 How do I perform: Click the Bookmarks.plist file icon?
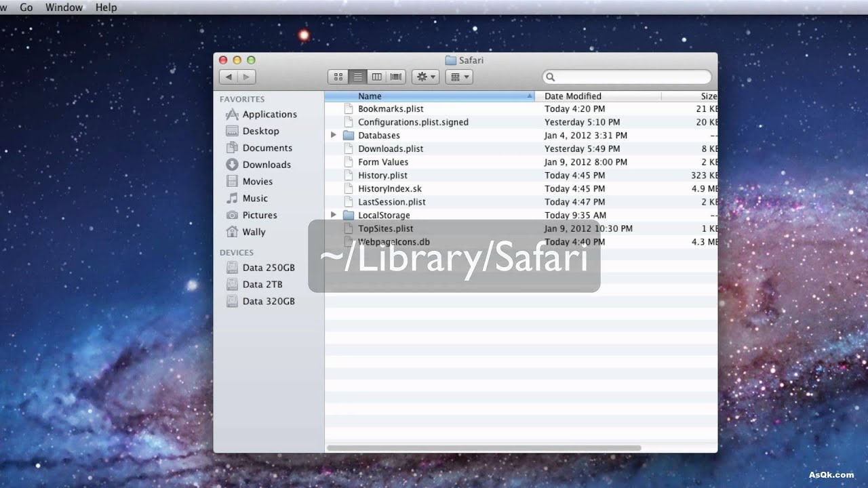pyautogui.click(x=349, y=109)
